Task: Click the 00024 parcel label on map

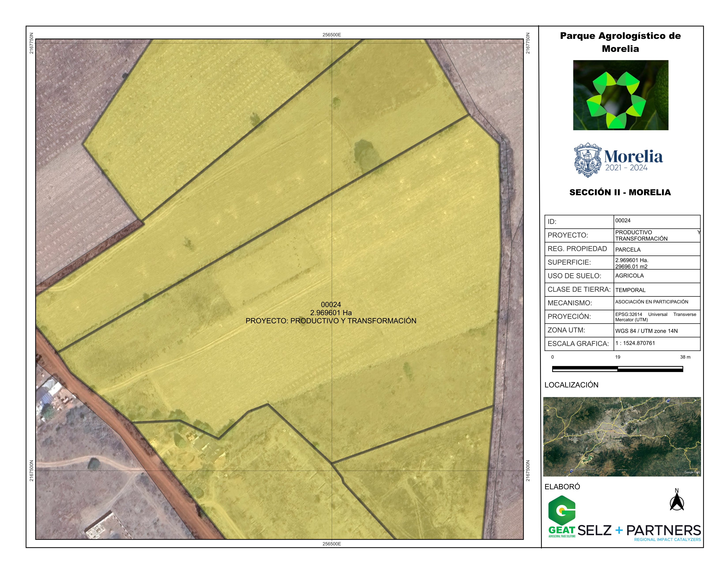Action: [331, 304]
